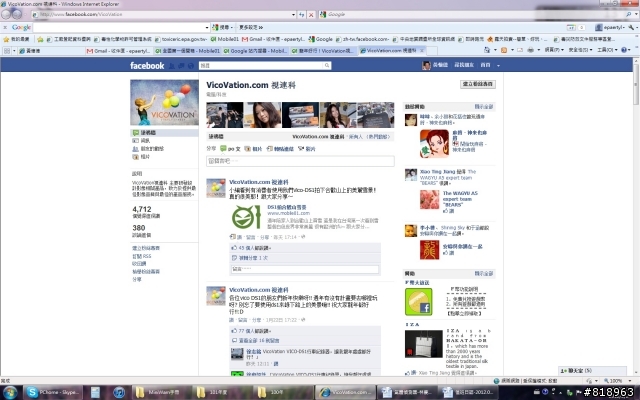Click the blue help icon
This screenshot has height=400, width=640.
[x=624, y=50]
